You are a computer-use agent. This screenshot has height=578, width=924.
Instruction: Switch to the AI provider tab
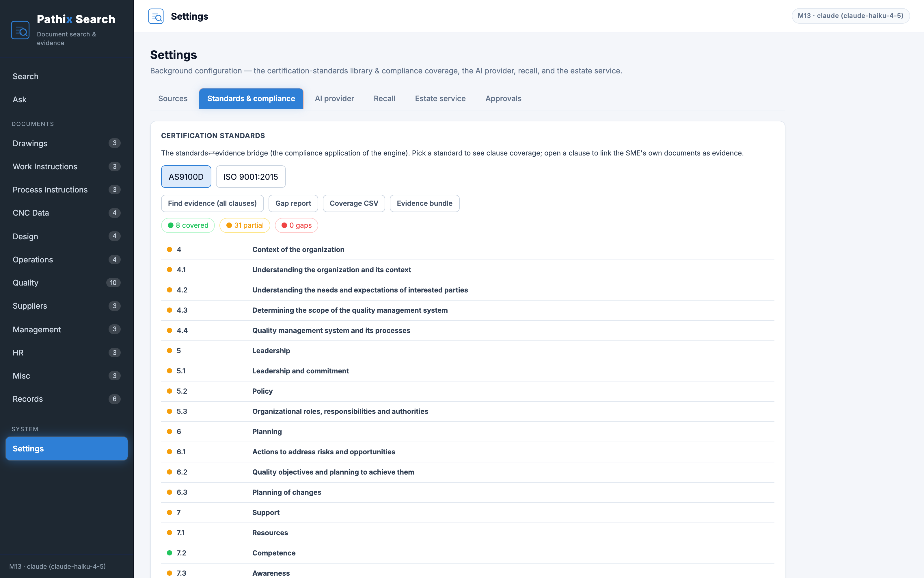pyautogui.click(x=334, y=99)
